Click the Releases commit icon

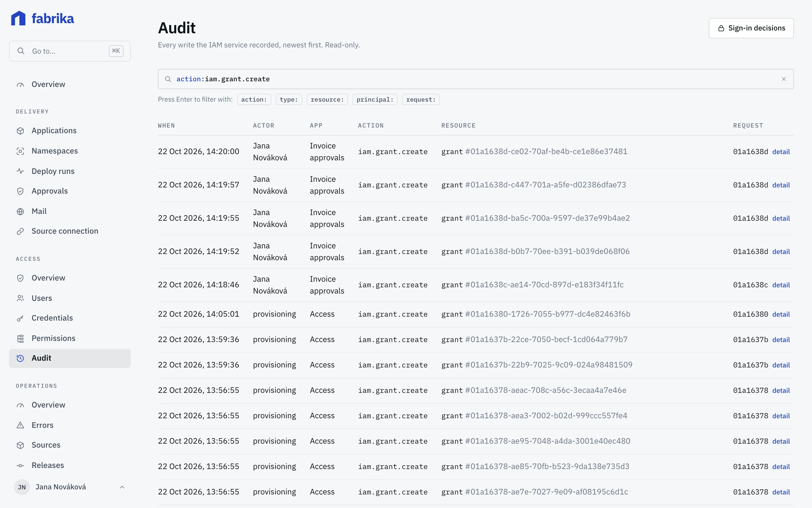point(21,465)
